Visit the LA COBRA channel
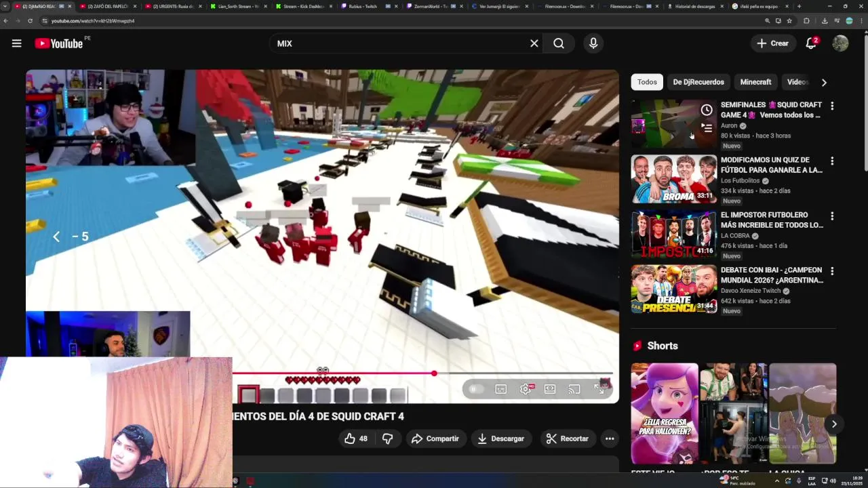868x488 pixels. [x=735, y=236]
